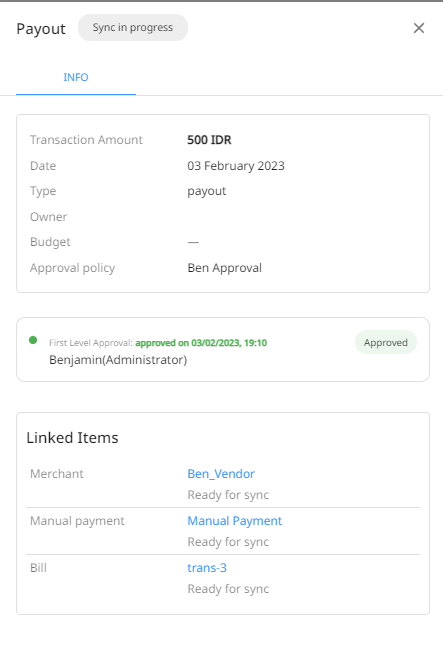Screen dimensions: 443x648
Task: Click the Sync in progress status badge
Action: pyautogui.click(x=133, y=28)
